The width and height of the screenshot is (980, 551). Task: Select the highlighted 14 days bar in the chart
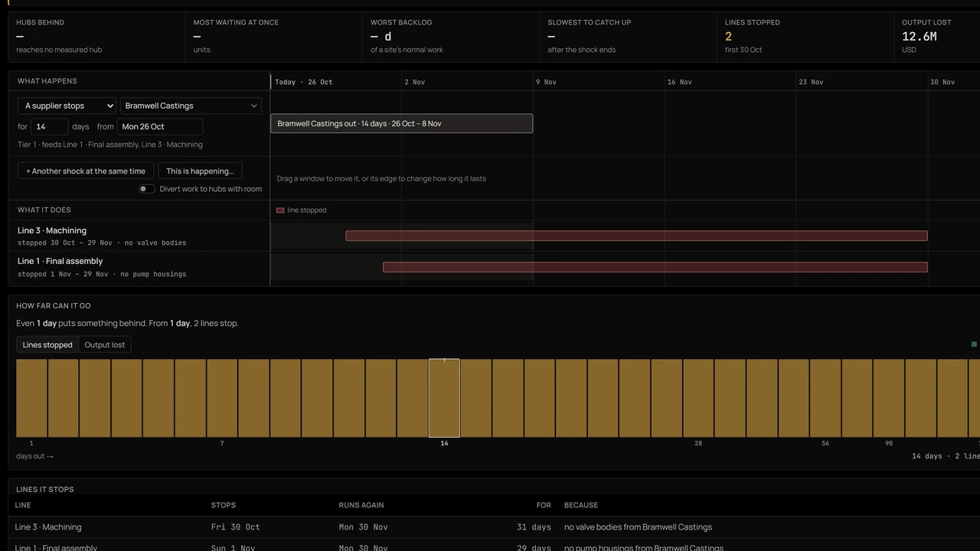pos(444,398)
